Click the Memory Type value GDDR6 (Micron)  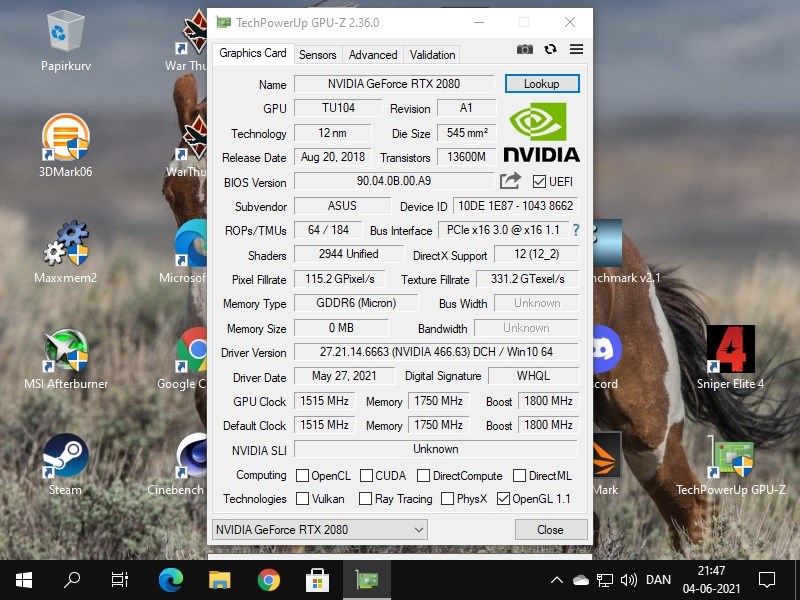coord(356,303)
